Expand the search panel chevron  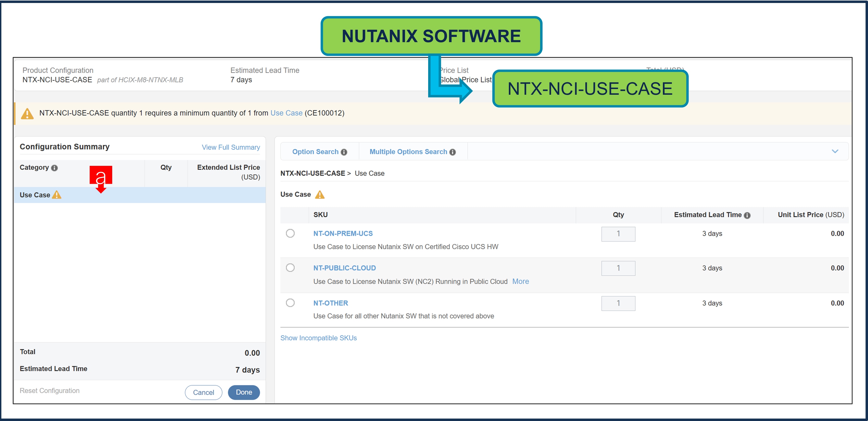click(x=835, y=151)
